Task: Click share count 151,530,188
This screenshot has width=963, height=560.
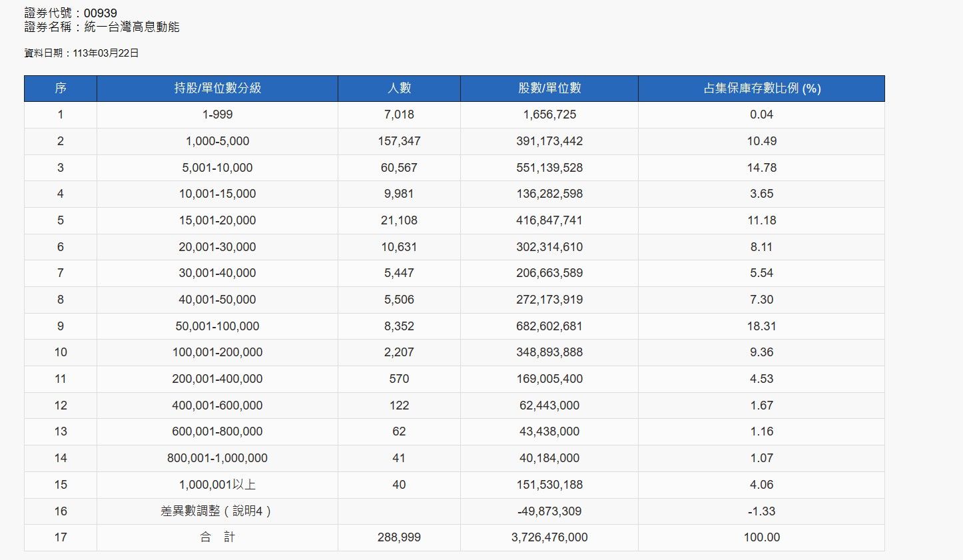Action: [x=549, y=485]
